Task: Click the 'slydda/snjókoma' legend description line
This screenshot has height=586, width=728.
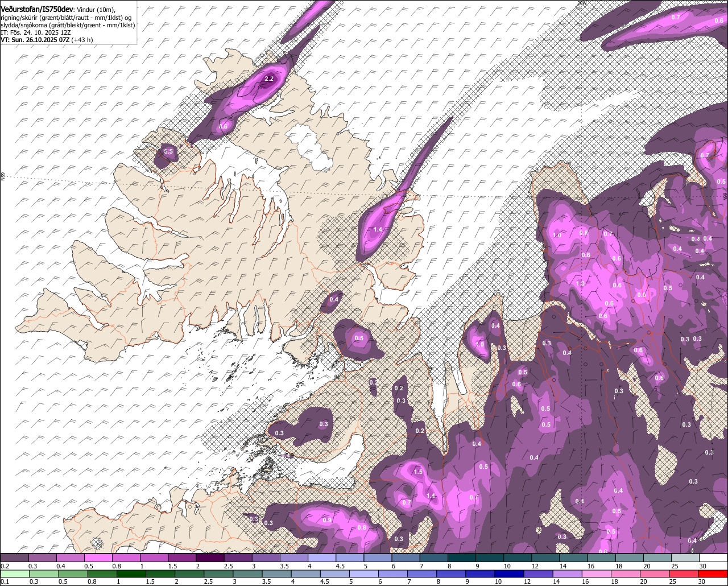Action: click(68, 25)
